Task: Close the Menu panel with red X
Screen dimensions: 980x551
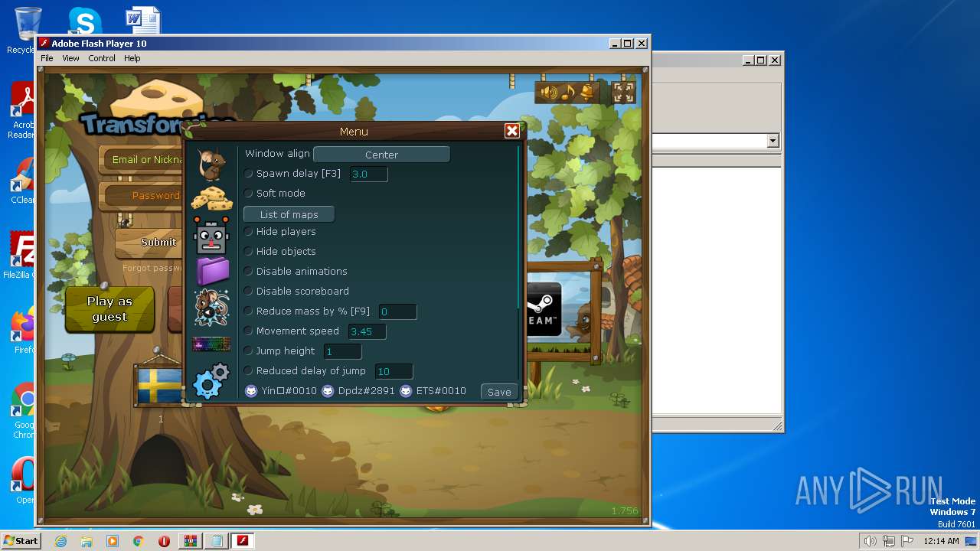Action: (512, 131)
